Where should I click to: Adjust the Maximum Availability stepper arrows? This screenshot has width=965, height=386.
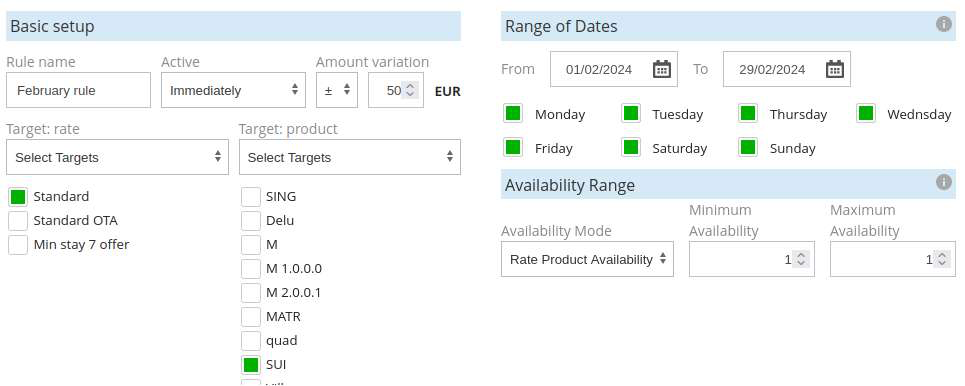(x=942, y=259)
